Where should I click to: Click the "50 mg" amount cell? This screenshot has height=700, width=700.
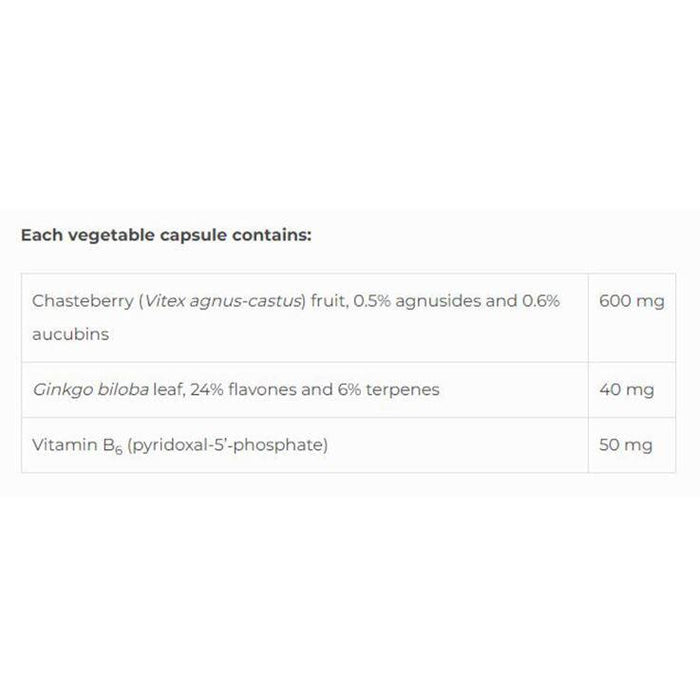(x=625, y=445)
